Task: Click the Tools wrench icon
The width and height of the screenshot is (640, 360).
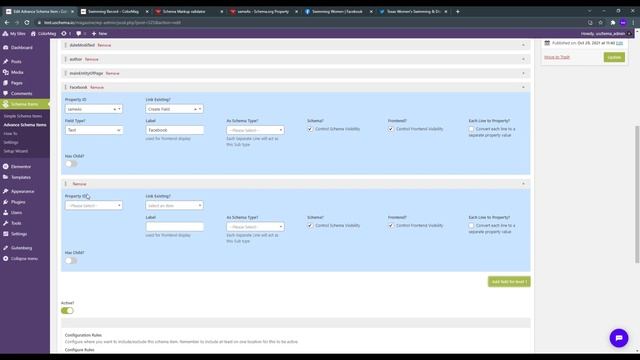Action: 6,223
